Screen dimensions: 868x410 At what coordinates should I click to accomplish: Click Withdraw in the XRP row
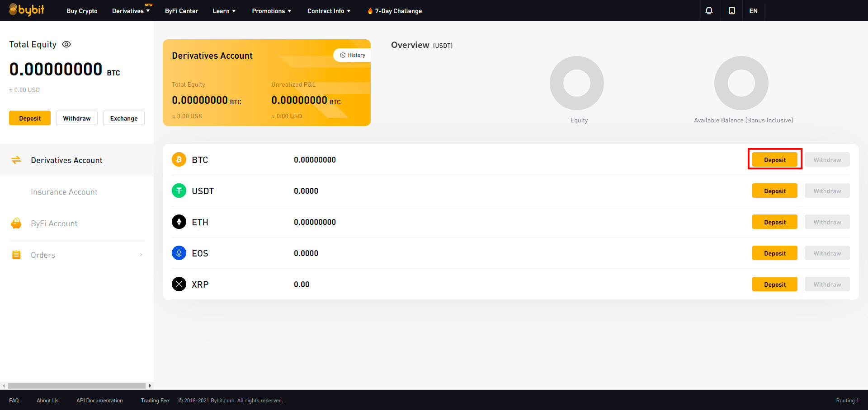point(827,284)
